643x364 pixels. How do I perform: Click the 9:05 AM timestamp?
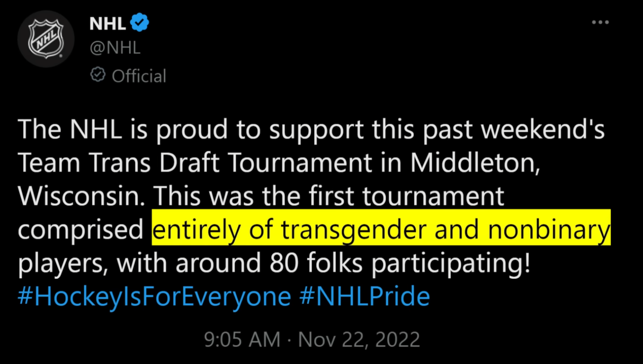242,339
